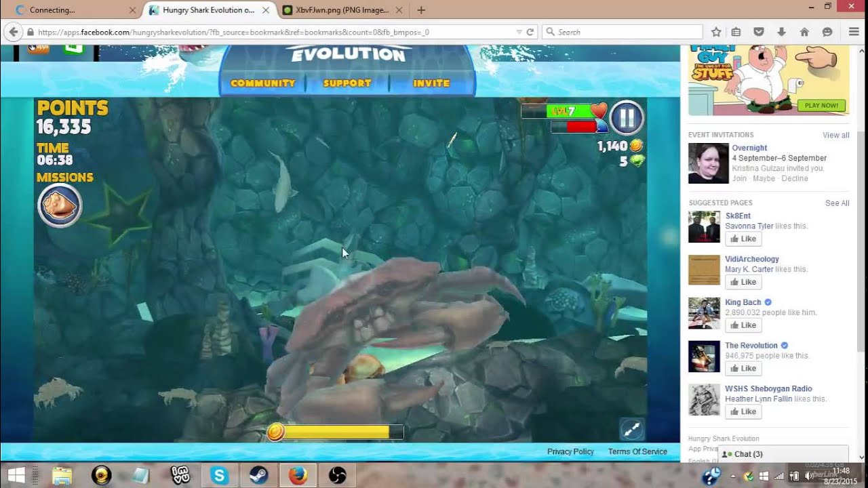Open the Privacy Policy link
The image size is (868, 488).
tap(570, 451)
